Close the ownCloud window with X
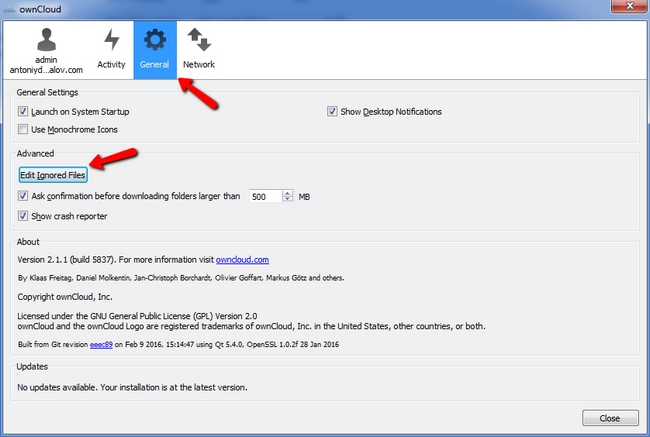Viewport: 650px width, 437px height. 629,6
